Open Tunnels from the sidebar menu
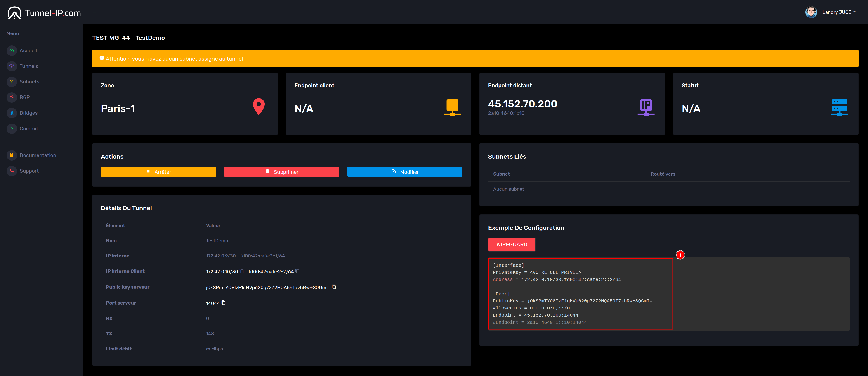Viewport: 868px width, 376px height. click(x=29, y=66)
